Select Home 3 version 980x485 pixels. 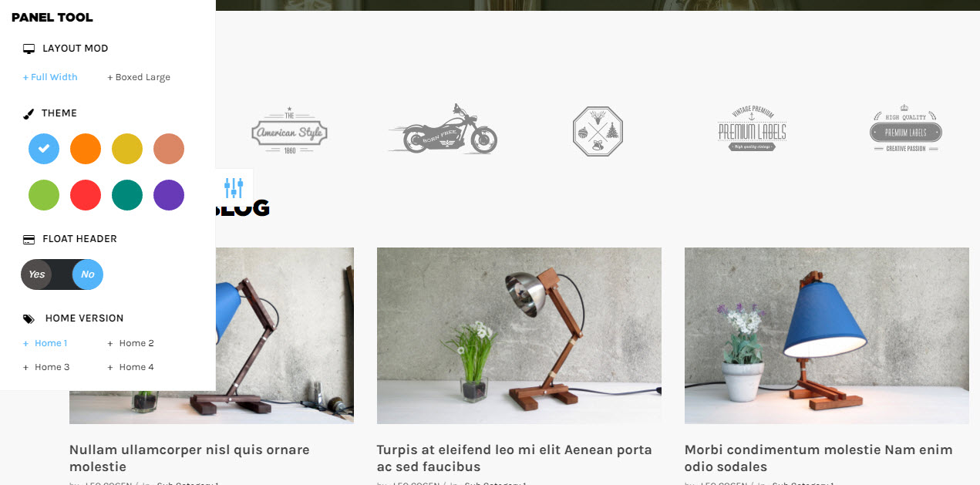47,367
